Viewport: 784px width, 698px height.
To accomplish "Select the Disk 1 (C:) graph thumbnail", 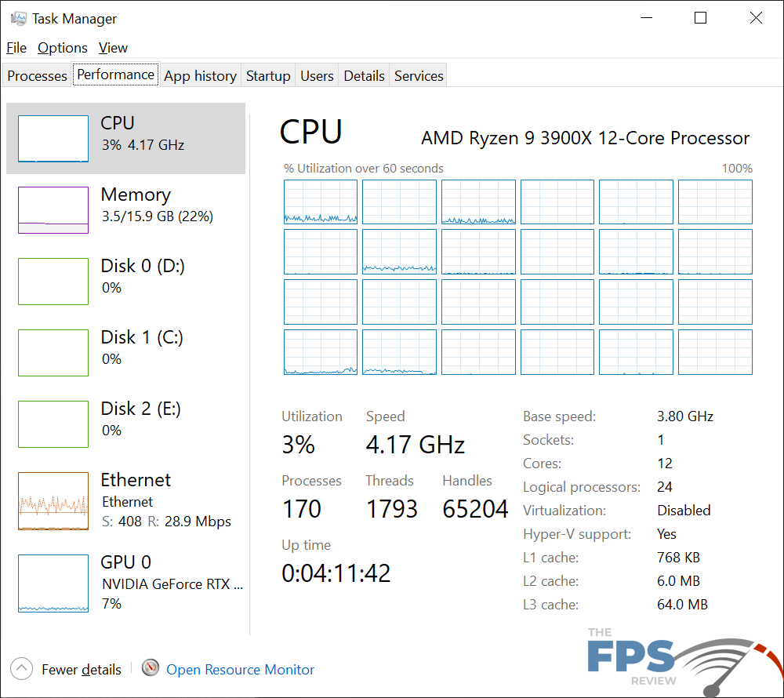I will point(53,352).
